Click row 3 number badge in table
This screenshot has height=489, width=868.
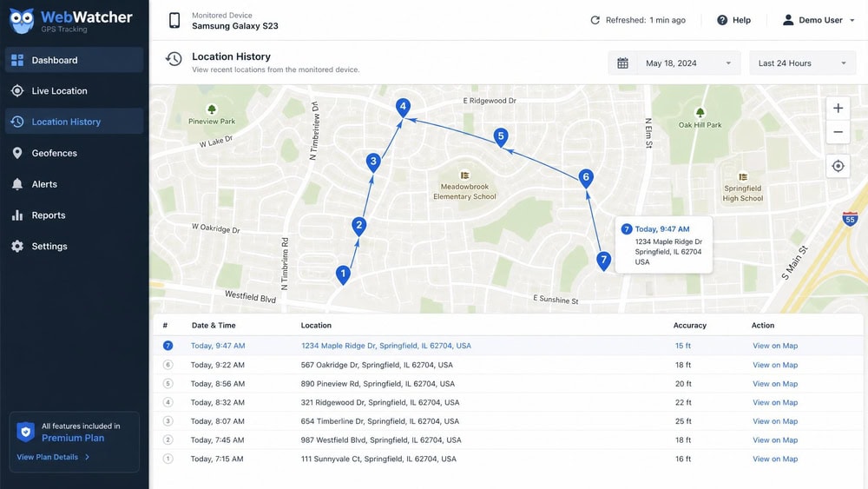[168, 421]
